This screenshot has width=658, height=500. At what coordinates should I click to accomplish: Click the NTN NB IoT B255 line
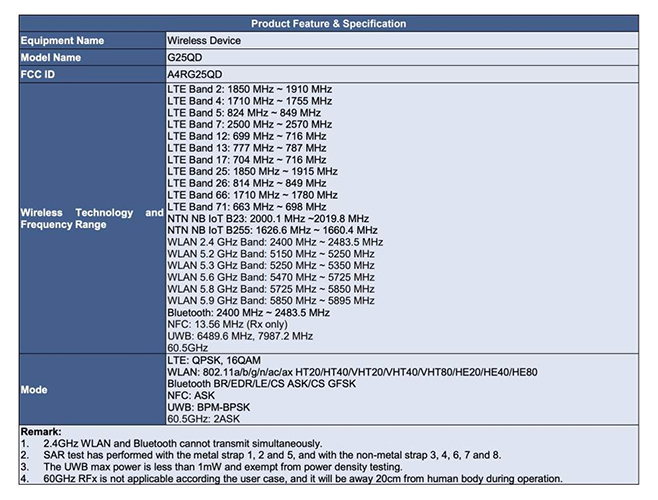(x=272, y=230)
